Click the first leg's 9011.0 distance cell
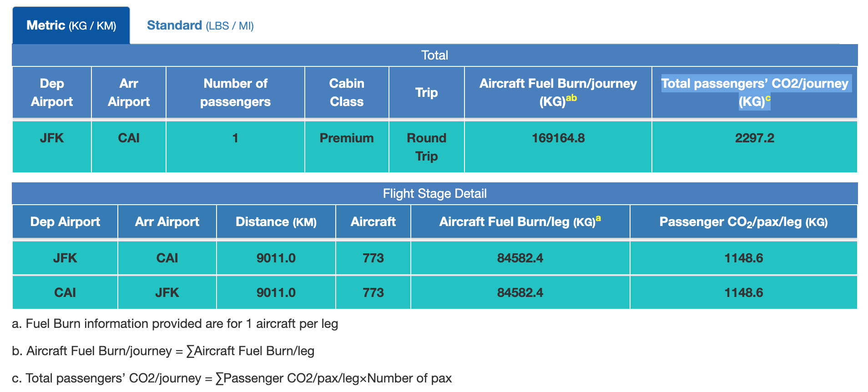Screen dimensions: 868x392 point(276,258)
